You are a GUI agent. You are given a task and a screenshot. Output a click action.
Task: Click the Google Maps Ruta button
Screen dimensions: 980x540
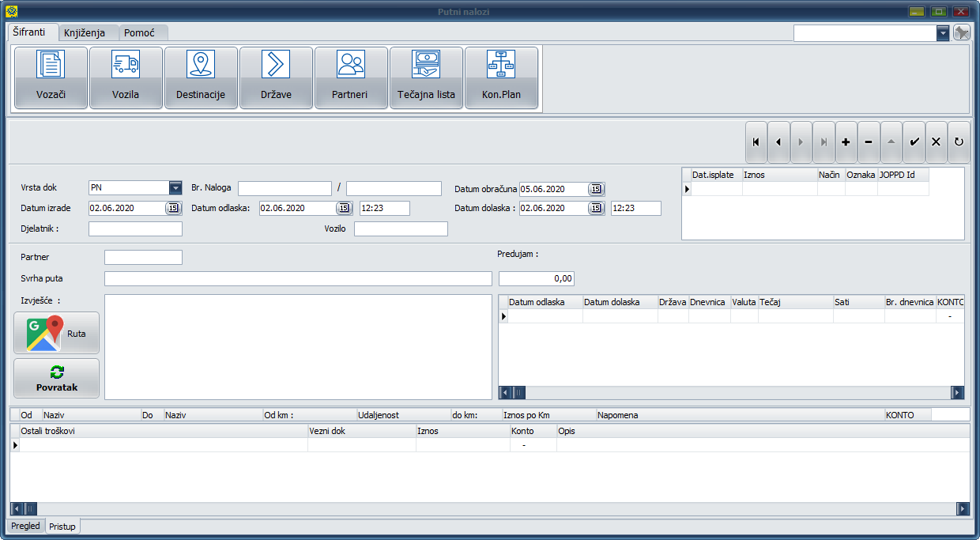pos(57,333)
